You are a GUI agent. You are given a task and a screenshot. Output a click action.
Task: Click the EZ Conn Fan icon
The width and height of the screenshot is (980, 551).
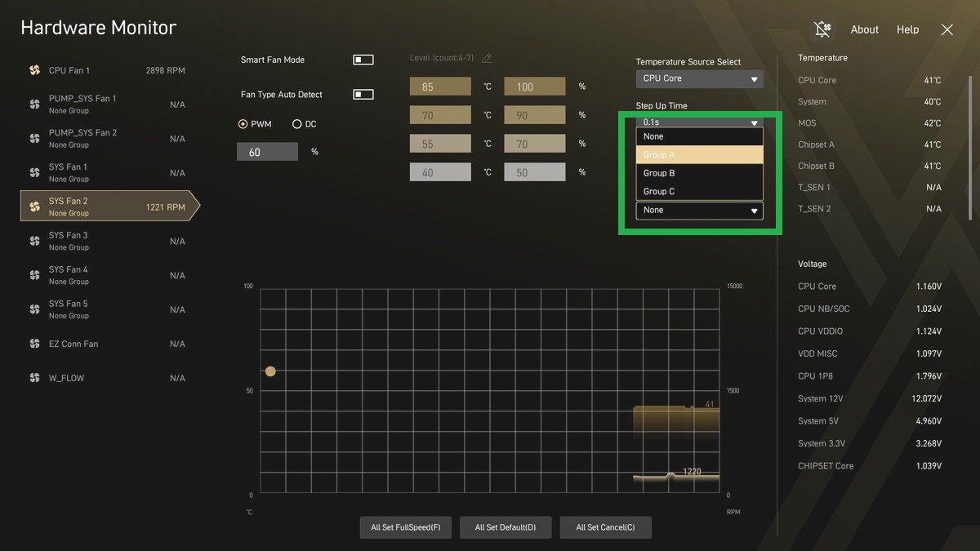coord(34,344)
